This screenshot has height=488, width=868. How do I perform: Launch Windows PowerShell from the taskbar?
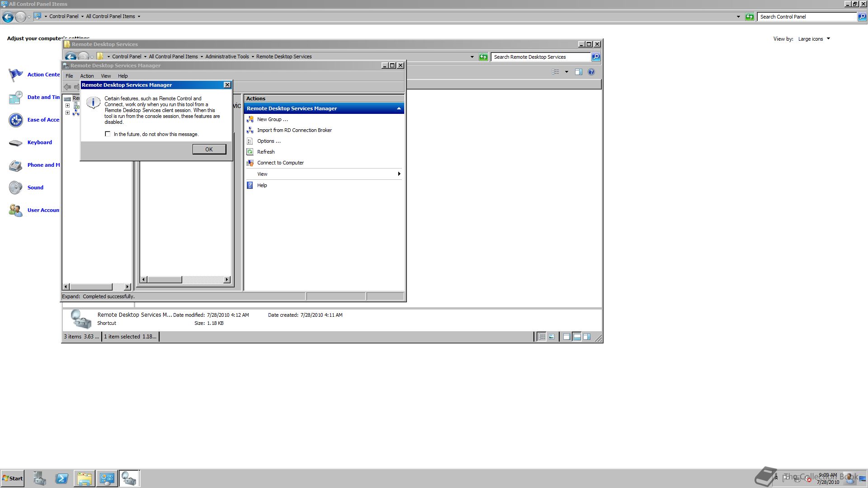tap(62, 479)
